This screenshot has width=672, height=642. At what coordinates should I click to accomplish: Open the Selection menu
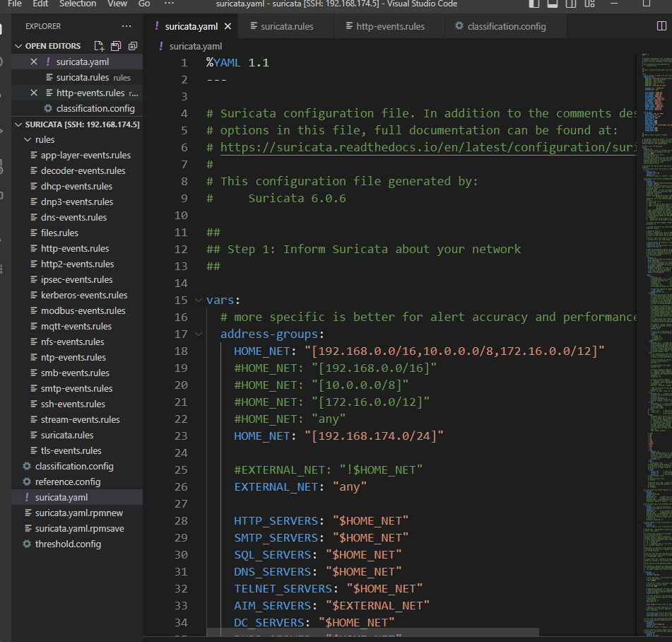pyautogui.click(x=78, y=4)
